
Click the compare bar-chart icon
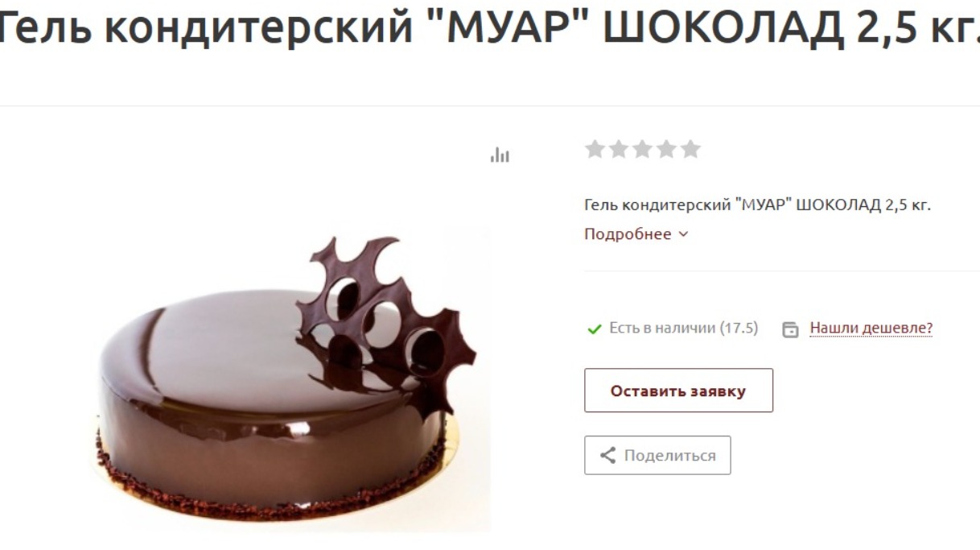pos(500,155)
